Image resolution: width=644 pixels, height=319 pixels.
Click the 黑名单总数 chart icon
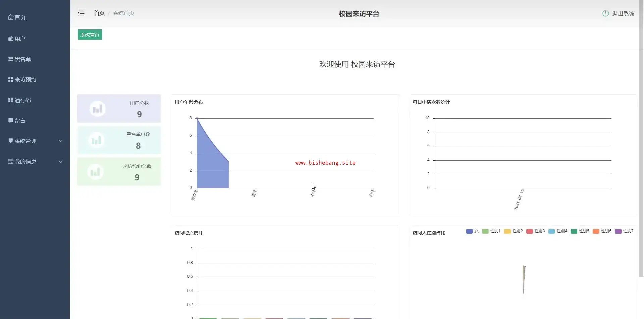[96, 140]
